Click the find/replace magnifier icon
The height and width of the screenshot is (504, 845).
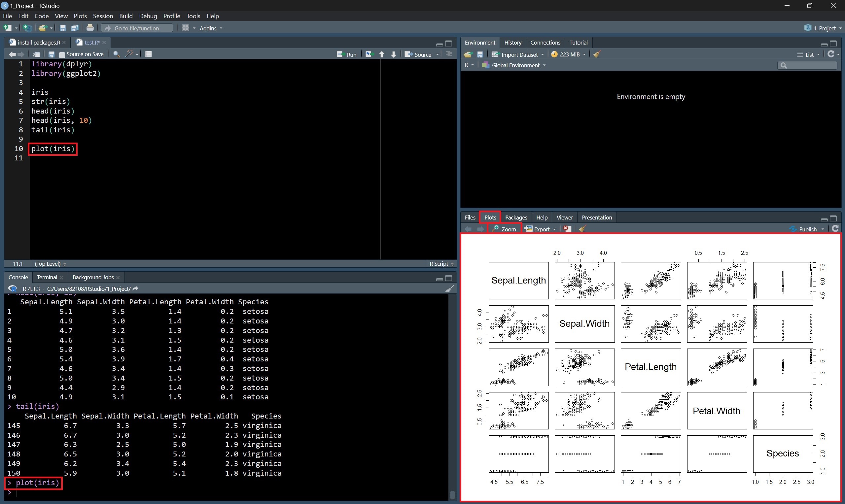(116, 54)
